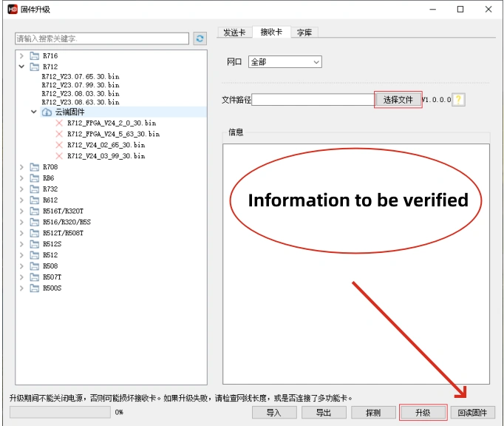Image resolution: width=504 pixels, height=426 pixels.
Task: Click the 文件路径 file path field
Action: tap(313, 100)
